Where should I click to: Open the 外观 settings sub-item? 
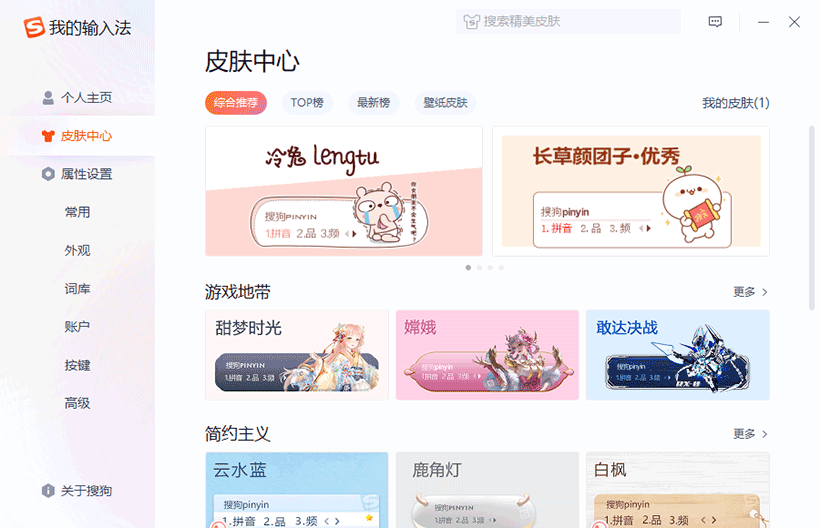[x=77, y=250]
